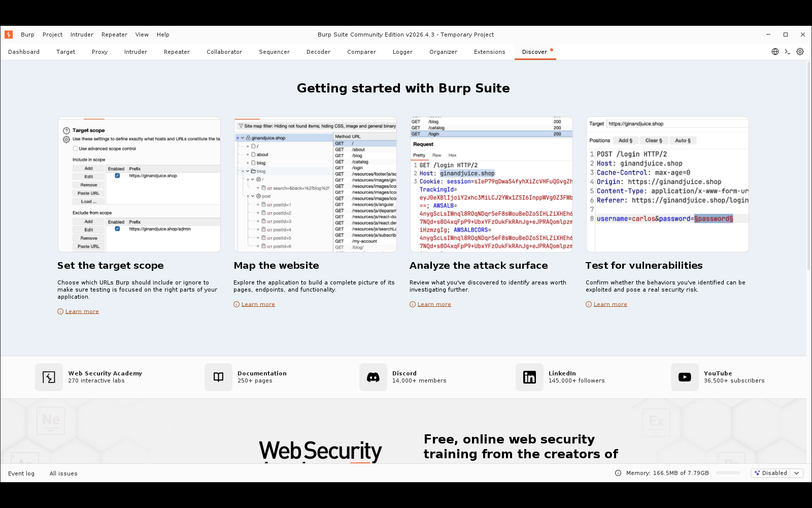Screen dimensions: 812x508
Task: Switch to the Logger tab
Action: [402, 52]
